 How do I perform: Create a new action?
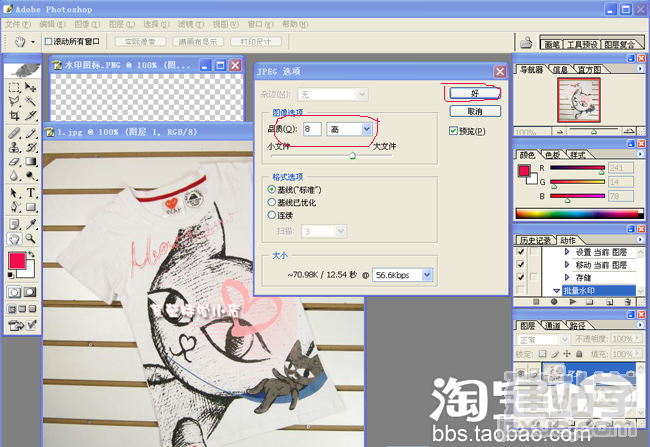[609, 302]
